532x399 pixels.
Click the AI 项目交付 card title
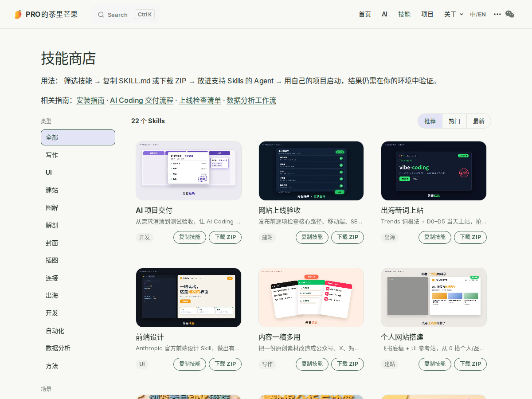[154, 210]
